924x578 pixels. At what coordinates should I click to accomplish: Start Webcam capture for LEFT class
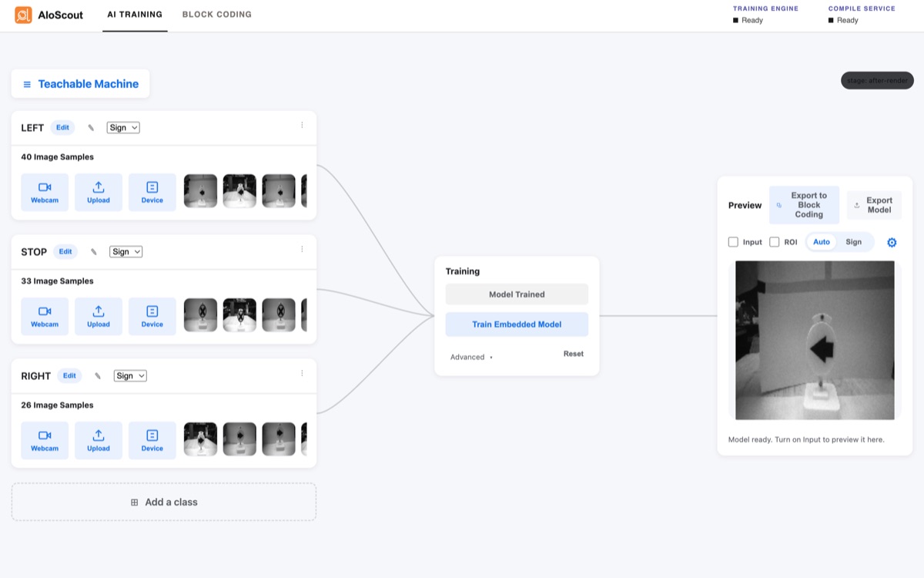[x=45, y=192]
